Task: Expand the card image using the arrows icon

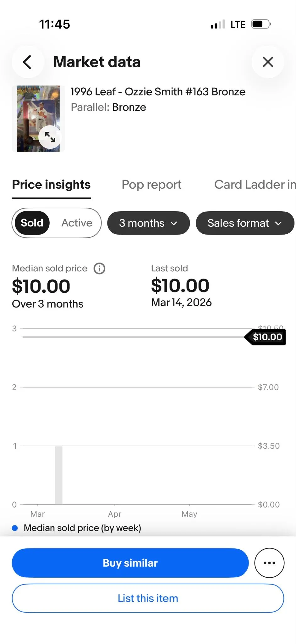Action: point(50,137)
